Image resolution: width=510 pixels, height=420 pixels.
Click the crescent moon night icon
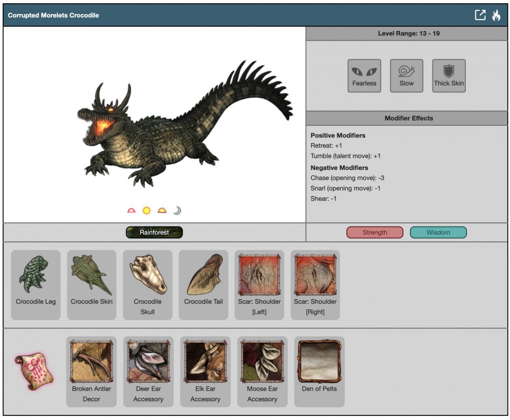click(177, 211)
